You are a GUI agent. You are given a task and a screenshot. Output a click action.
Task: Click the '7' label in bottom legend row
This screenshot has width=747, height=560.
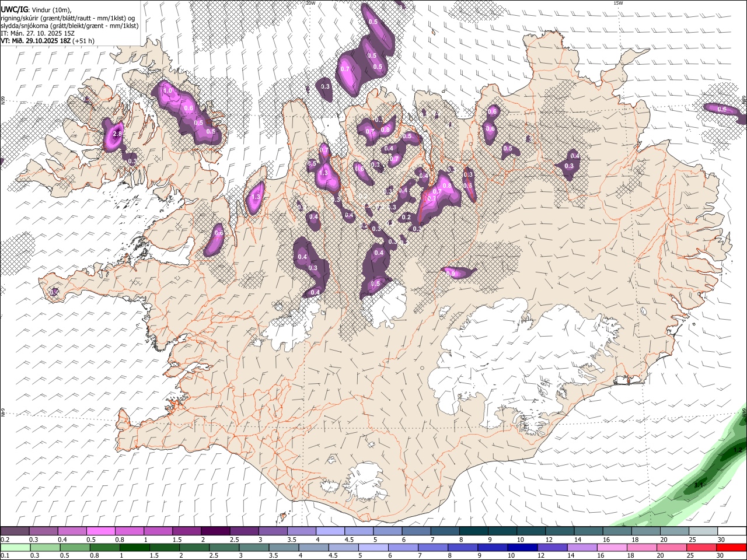click(420, 555)
